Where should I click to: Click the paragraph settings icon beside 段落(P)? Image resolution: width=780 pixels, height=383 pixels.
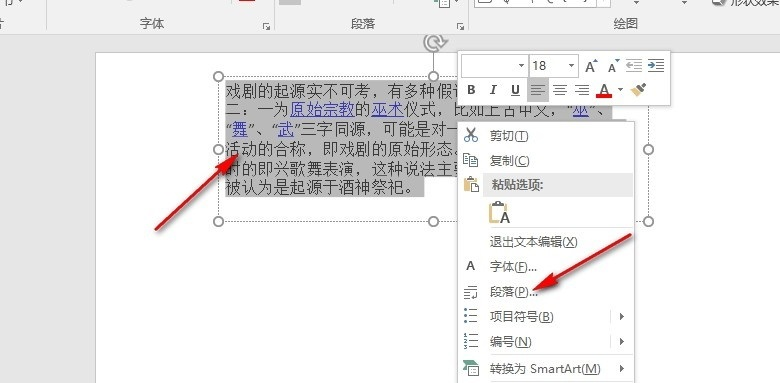471,293
